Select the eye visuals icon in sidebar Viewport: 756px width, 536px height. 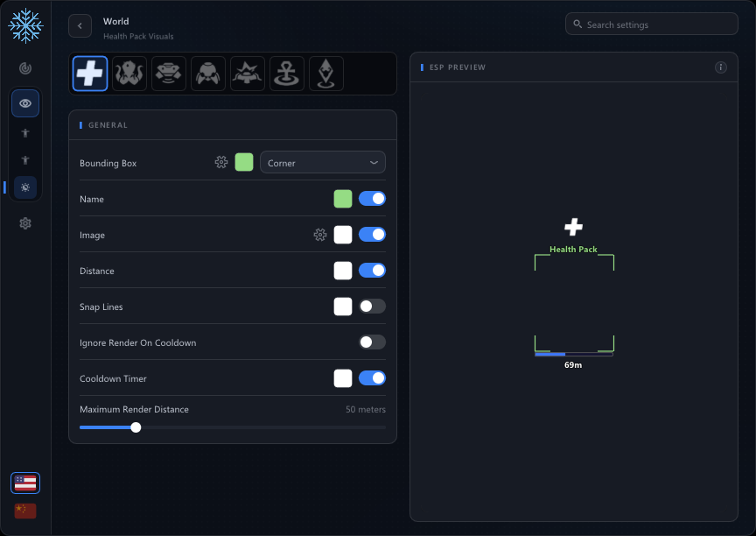pos(25,103)
